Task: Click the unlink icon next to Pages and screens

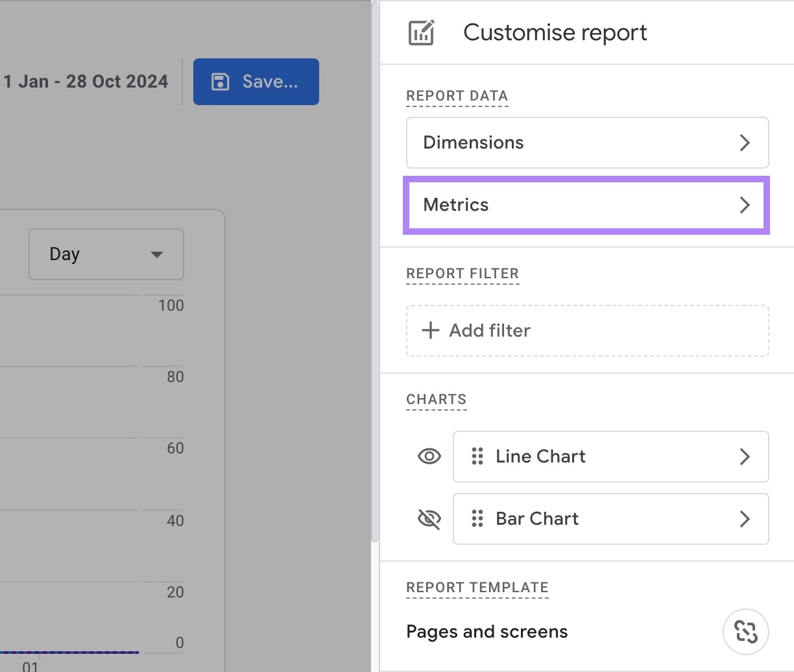Action: tap(745, 631)
